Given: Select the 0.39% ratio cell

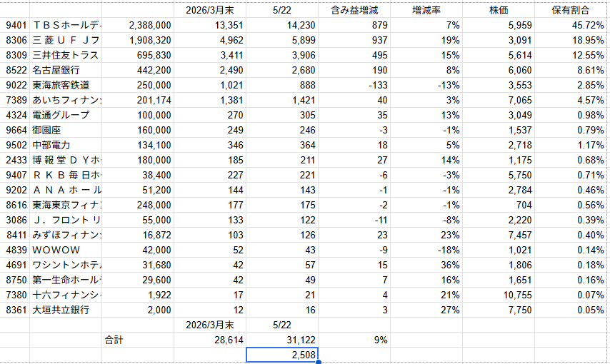Looking at the screenshot, I should (570, 220).
